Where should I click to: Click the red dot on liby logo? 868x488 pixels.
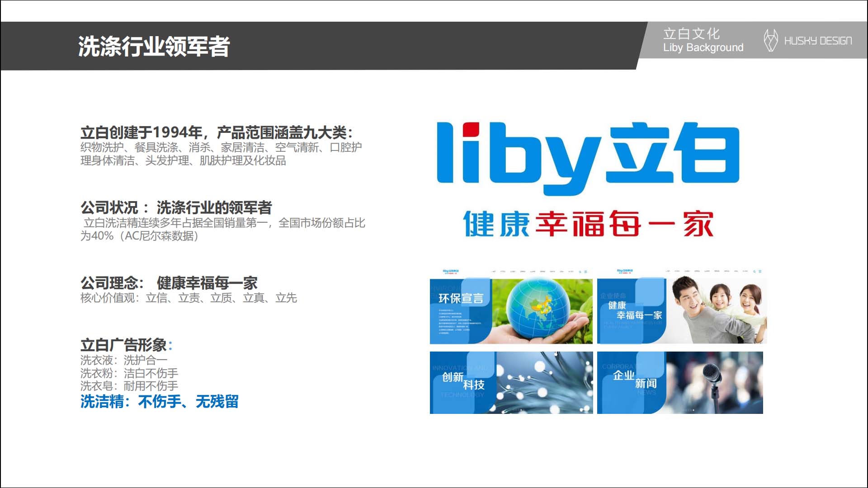(470, 129)
